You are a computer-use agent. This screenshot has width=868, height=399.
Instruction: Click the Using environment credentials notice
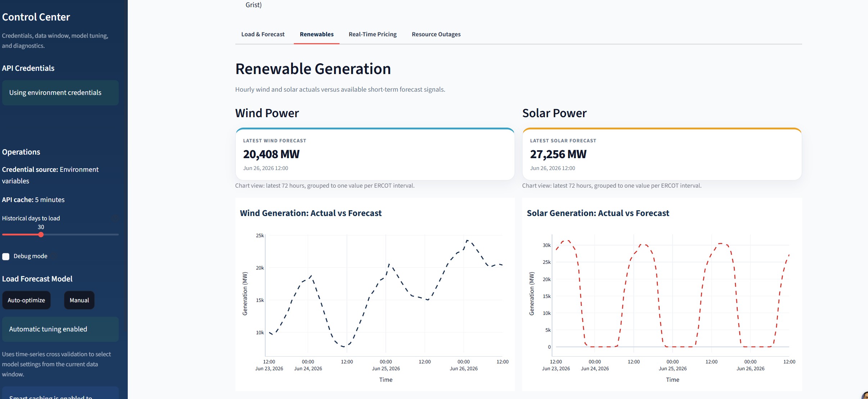click(x=60, y=93)
